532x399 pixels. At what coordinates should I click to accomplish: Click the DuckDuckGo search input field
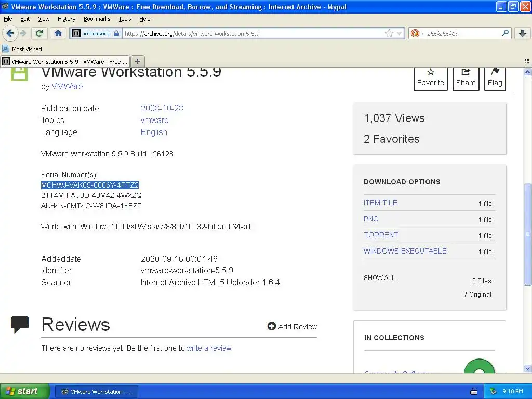pyautogui.click(x=462, y=34)
